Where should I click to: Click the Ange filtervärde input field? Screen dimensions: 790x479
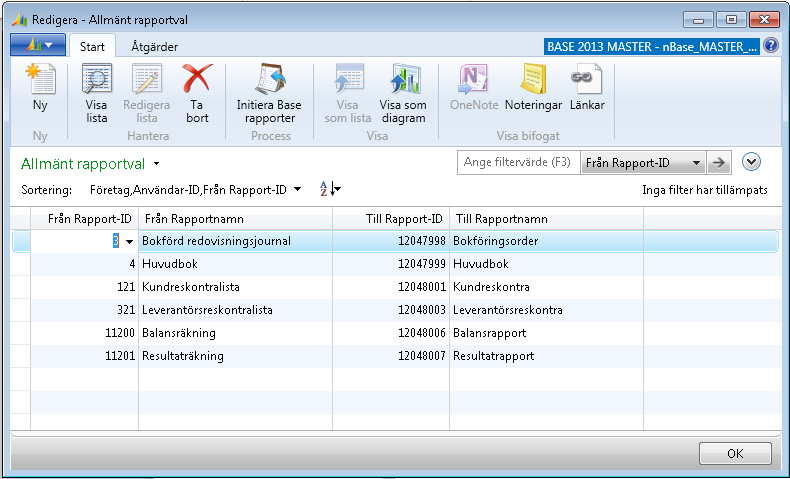click(x=519, y=163)
